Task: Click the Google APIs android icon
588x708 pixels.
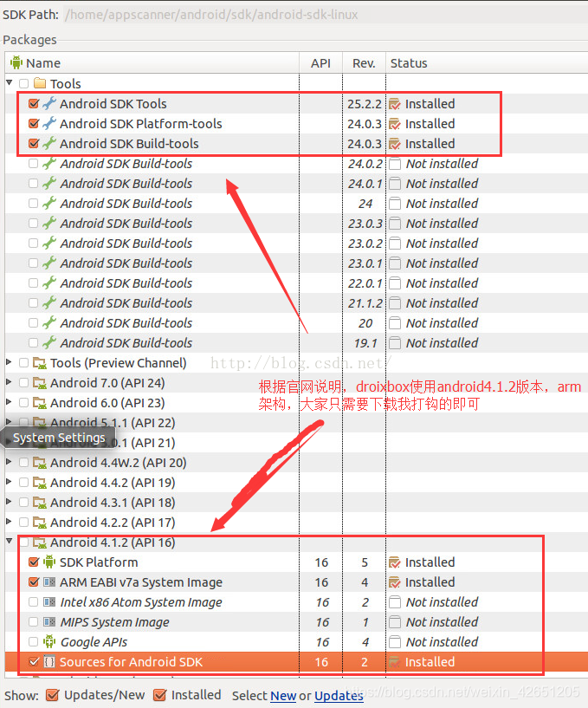Action: point(49,641)
